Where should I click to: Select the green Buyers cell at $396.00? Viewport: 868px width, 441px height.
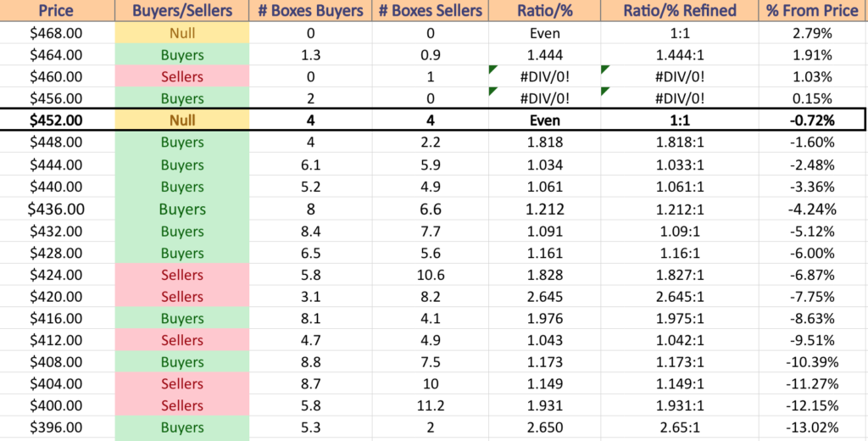coord(182,427)
